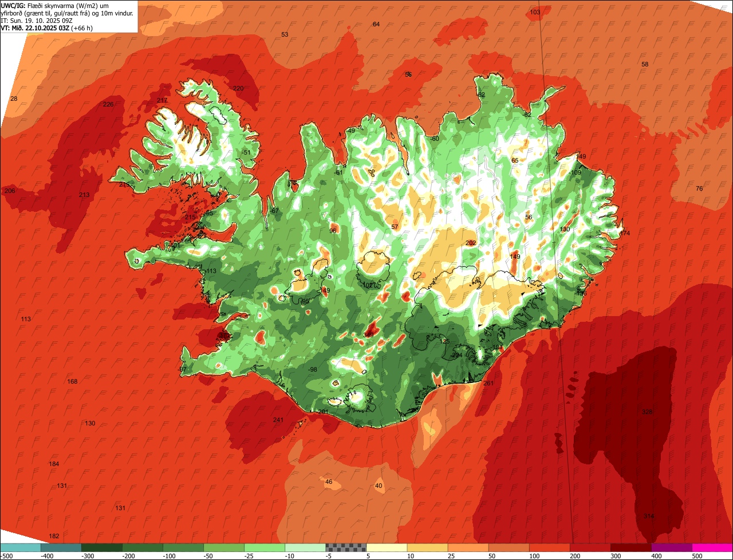This screenshot has height=560, width=733.
Task: Select the map value -109
Action: tap(576, 172)
